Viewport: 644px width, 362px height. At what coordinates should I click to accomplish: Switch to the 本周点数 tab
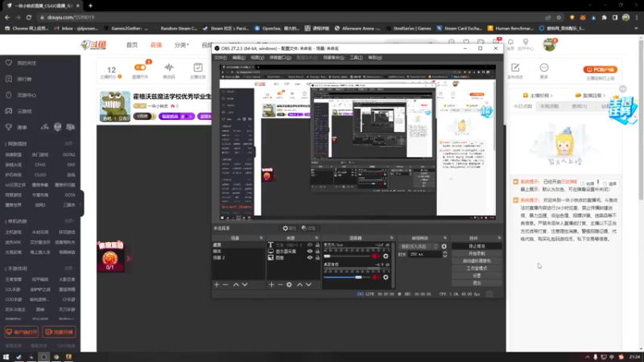pos(549,106)
